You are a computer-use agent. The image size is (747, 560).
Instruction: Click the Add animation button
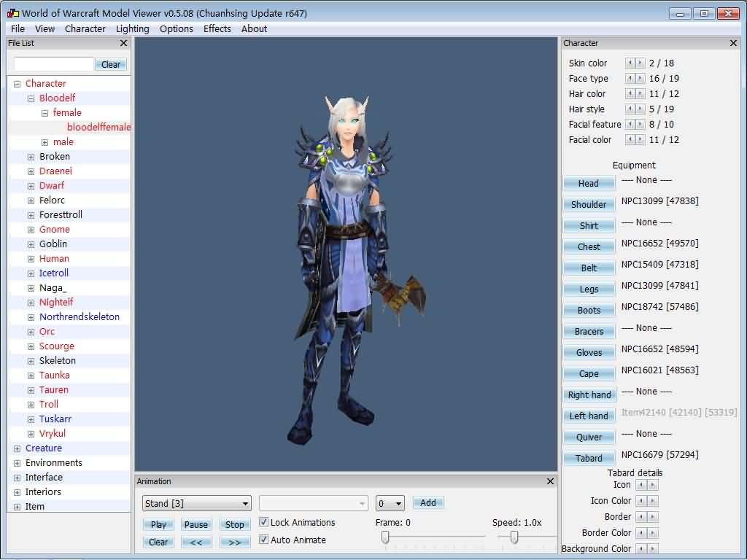[x=427, y=502]
